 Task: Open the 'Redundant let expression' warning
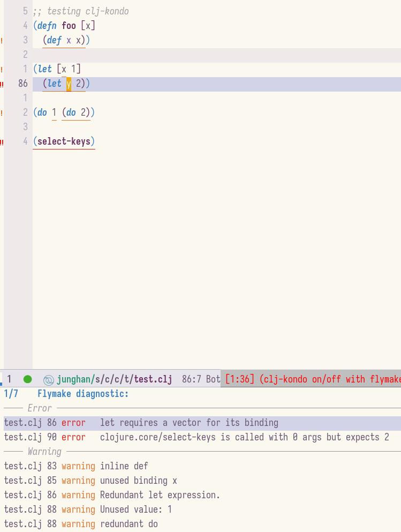[160, 495]
